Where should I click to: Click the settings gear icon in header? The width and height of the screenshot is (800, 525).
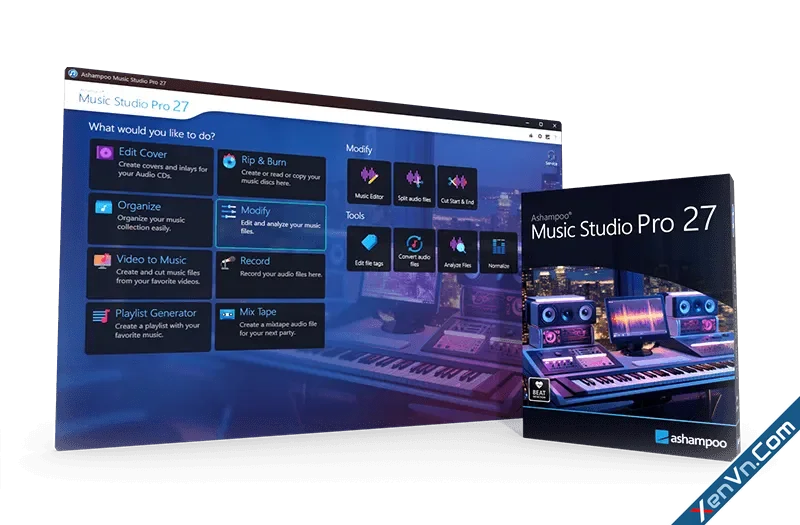click(540, 136)
